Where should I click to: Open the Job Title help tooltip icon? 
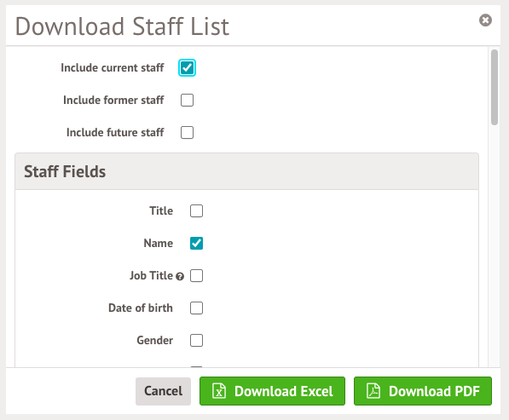coord(180,276)
